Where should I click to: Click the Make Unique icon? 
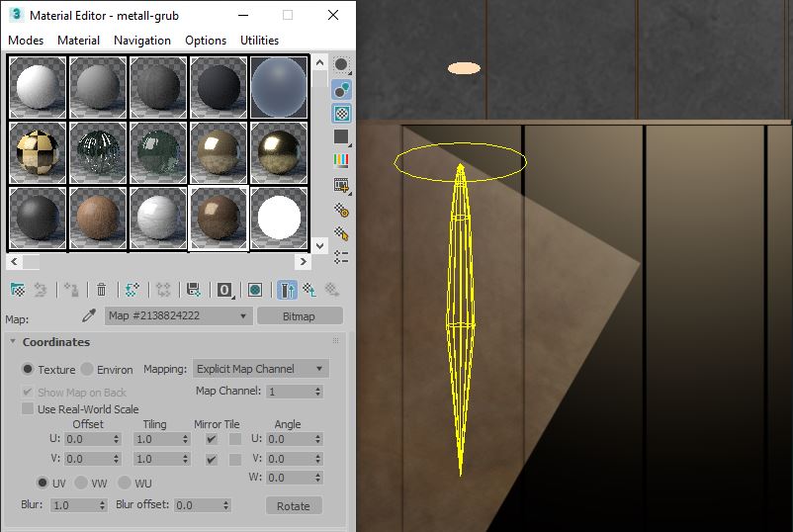pyautogui.click(x=163, y=290)
